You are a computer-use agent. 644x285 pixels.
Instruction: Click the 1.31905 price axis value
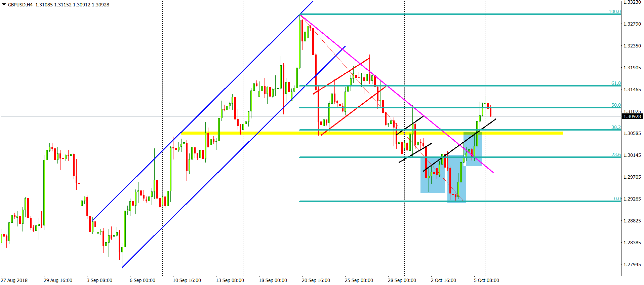pyautogui.click(x=632, y=68)
